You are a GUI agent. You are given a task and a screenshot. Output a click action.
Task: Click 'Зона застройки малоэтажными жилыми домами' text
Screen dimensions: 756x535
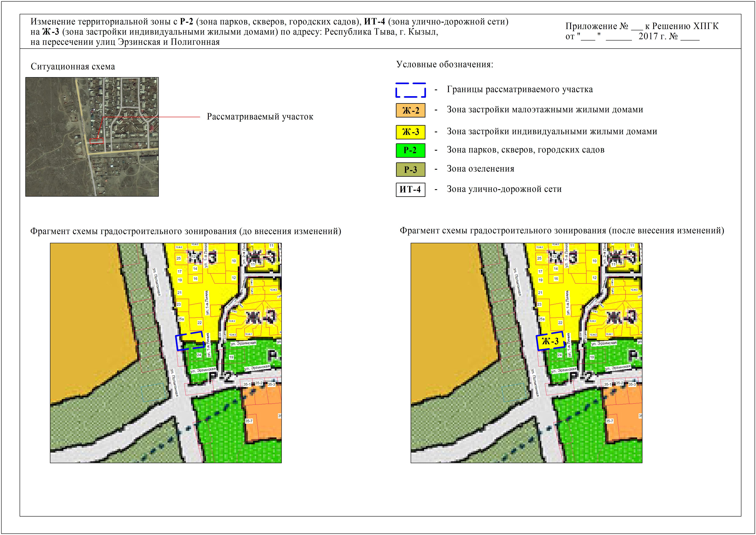pyautogui.click(x=545, y=109)
